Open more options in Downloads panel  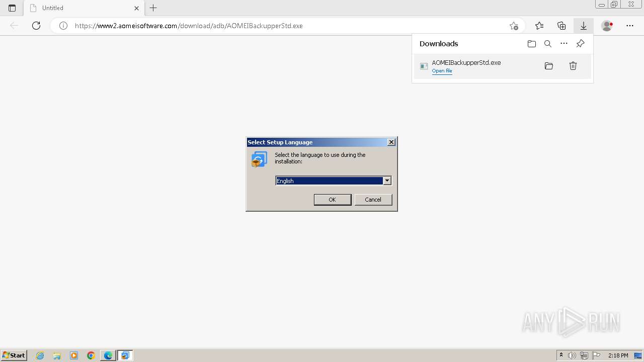[x=563, y=44]
